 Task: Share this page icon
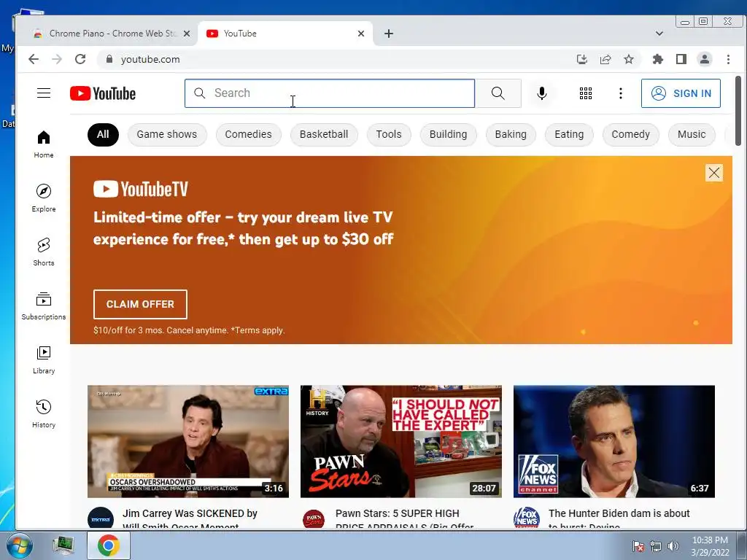[605, 59]
